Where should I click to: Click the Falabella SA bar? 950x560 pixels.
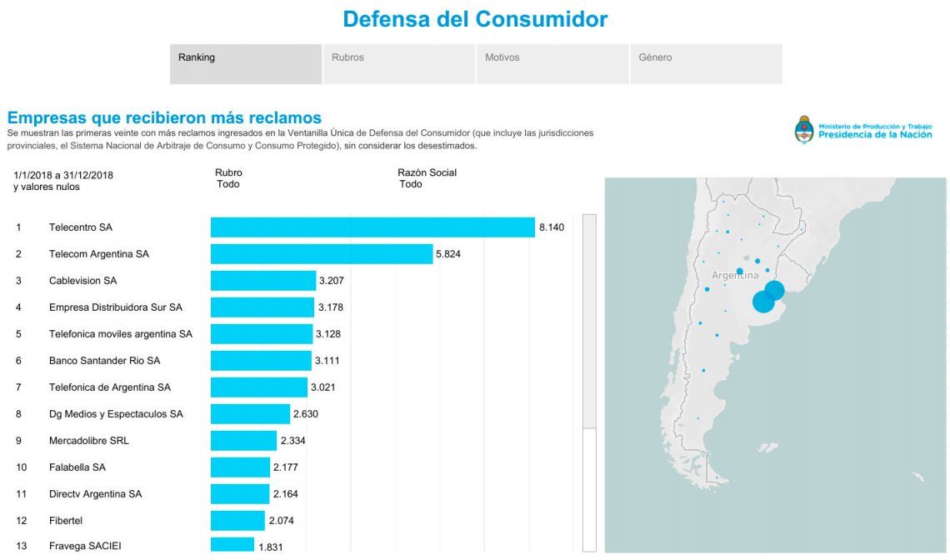[x=240, y=467]
